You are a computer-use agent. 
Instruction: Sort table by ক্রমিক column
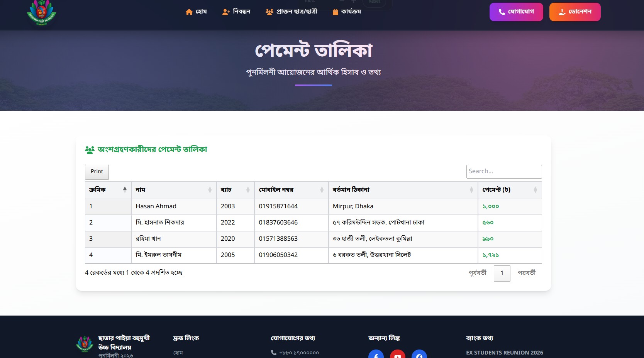tap(108, 190)
